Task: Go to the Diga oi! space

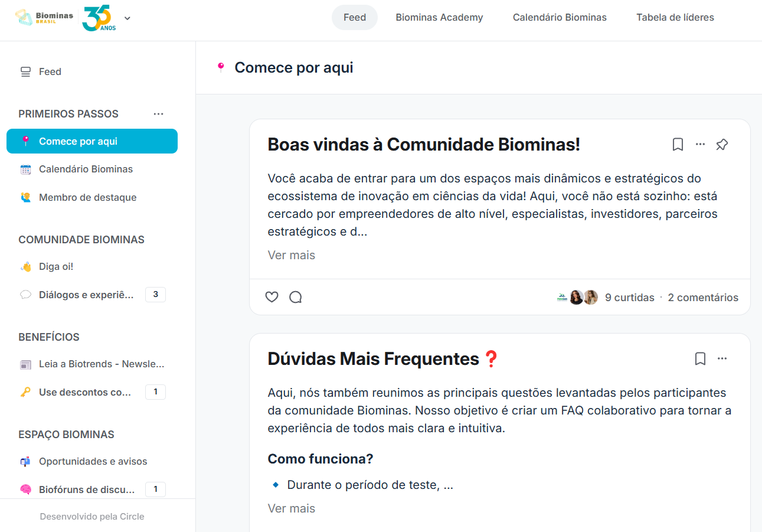Action: 92,266
